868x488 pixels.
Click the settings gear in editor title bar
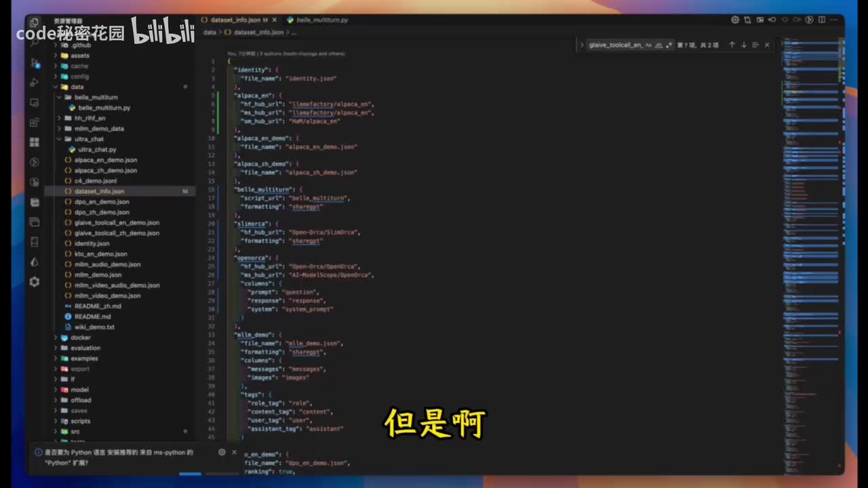coord(735,20)
